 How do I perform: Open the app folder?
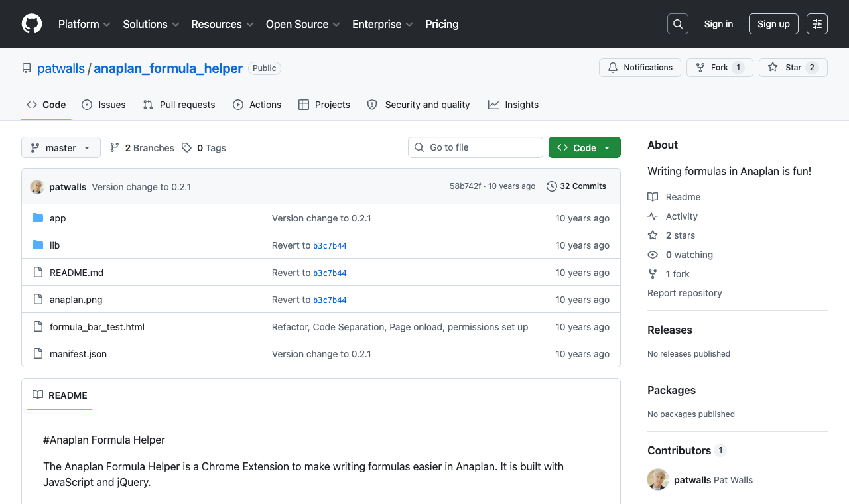click(58, 218)
